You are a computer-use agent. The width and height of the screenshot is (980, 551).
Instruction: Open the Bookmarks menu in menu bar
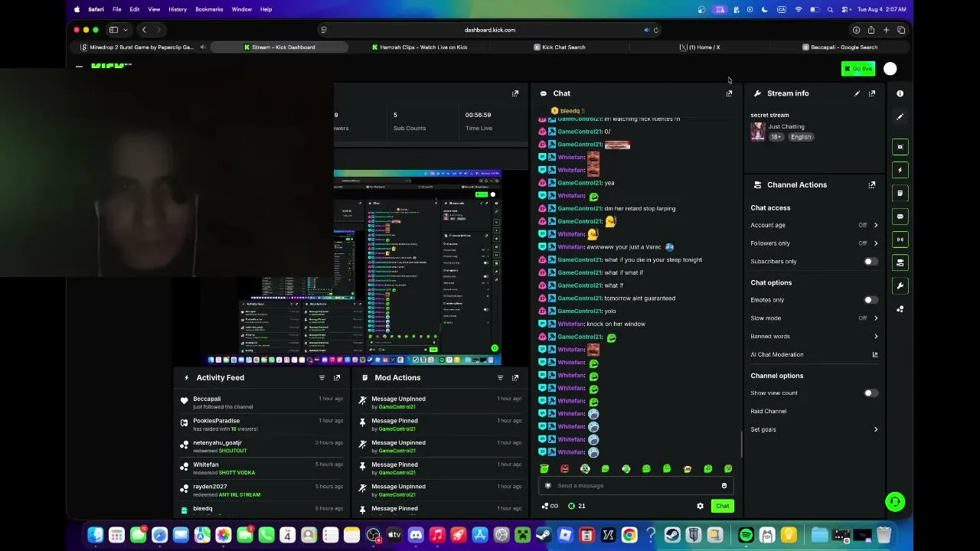click(209, 9)
